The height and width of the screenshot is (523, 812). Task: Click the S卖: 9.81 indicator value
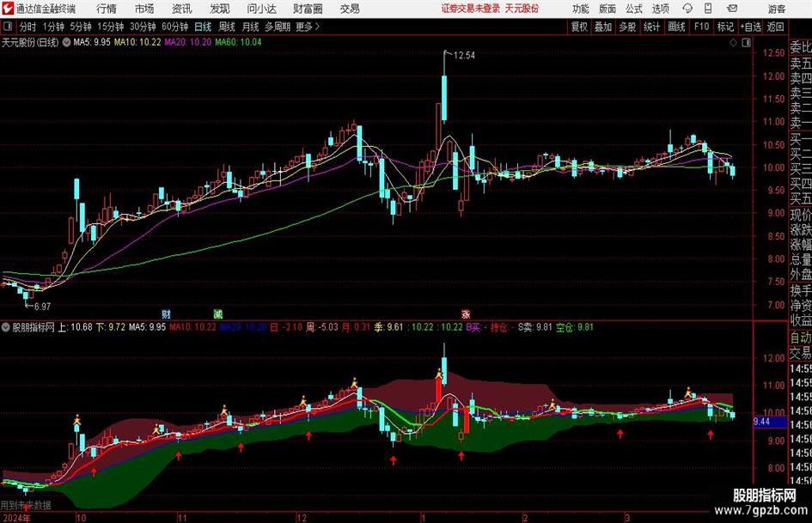click(x=535, y=327)
